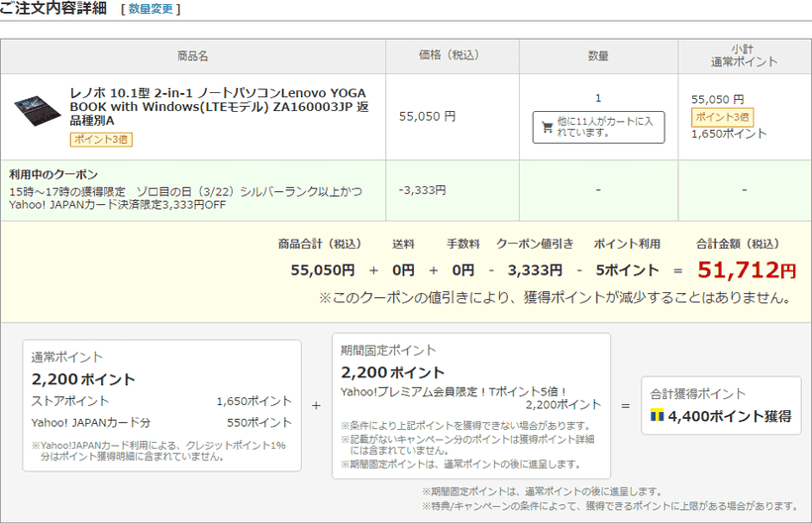Click the Yahoo! JAPANカード分 row
The image size is (812, 523).
(x=161, y=423)
